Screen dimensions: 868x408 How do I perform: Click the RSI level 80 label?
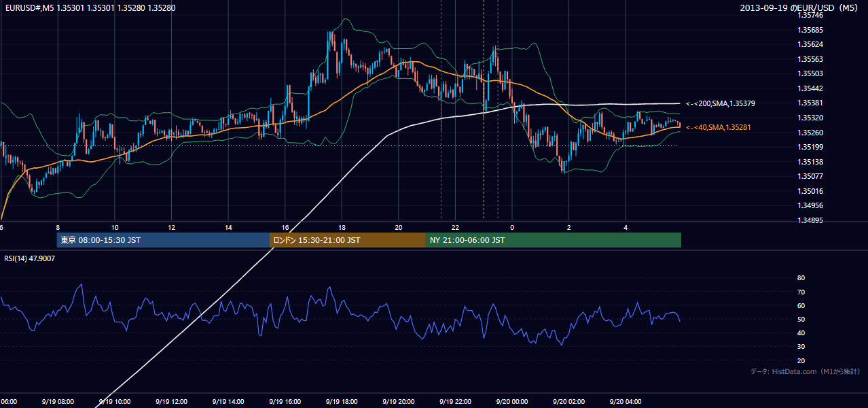pos(801,278)
